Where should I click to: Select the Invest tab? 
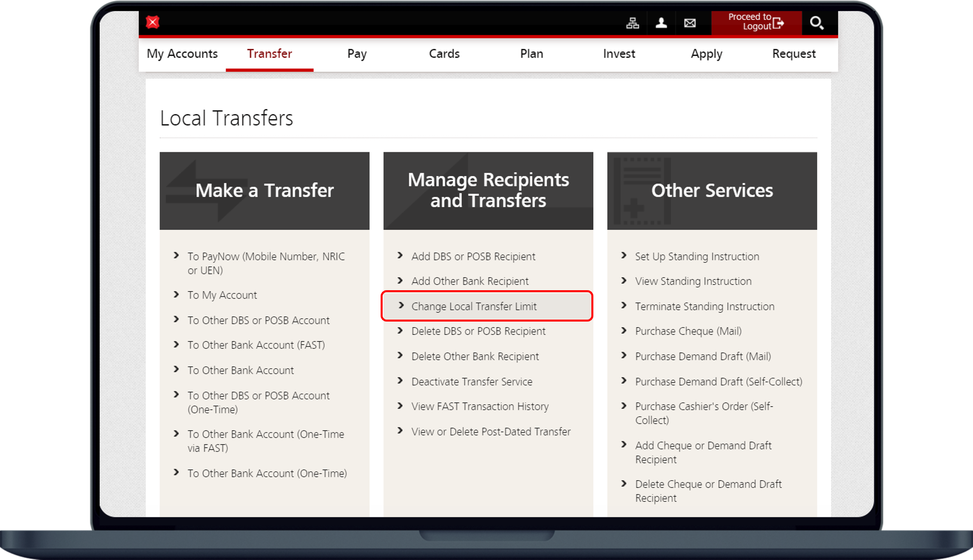point(619,54)
